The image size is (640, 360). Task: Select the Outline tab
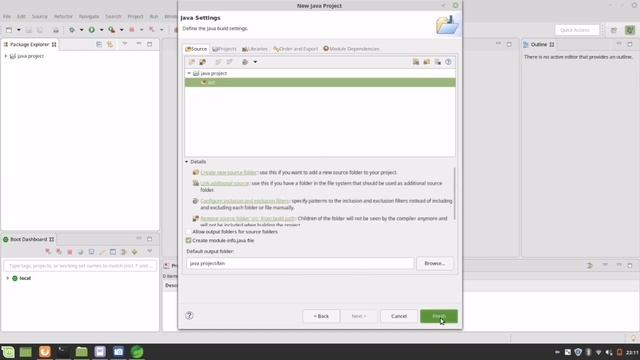coord(539,44)
